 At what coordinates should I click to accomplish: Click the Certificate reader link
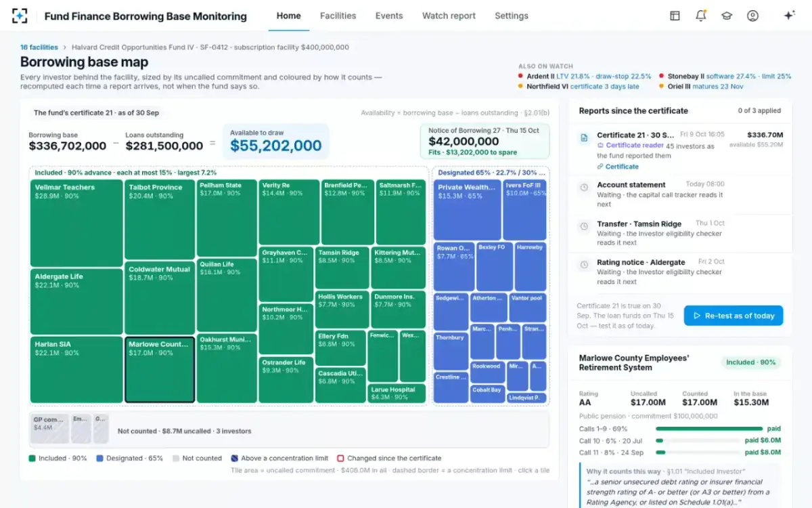tap(630, 146)
